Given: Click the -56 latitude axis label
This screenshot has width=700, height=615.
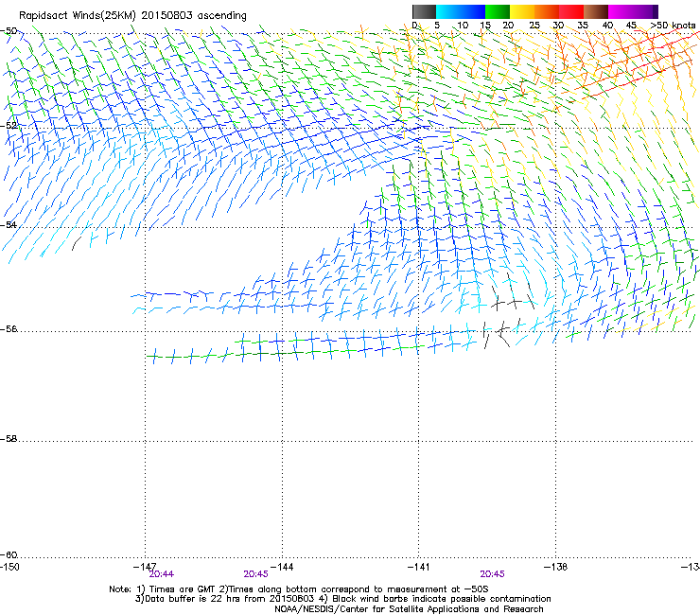Looking at the screenshot, I should click(x=9, y=328).
